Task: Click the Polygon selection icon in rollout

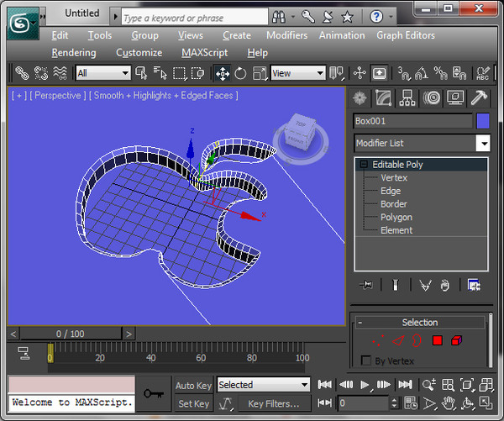Action: [x=438, y=340]
